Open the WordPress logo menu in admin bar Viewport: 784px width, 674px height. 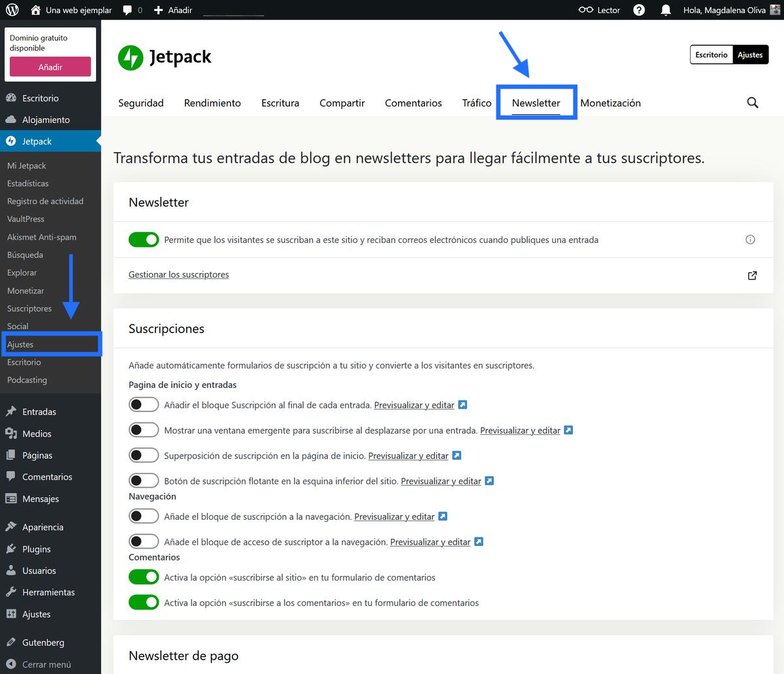pyautogui.click(x=12, y=9)
